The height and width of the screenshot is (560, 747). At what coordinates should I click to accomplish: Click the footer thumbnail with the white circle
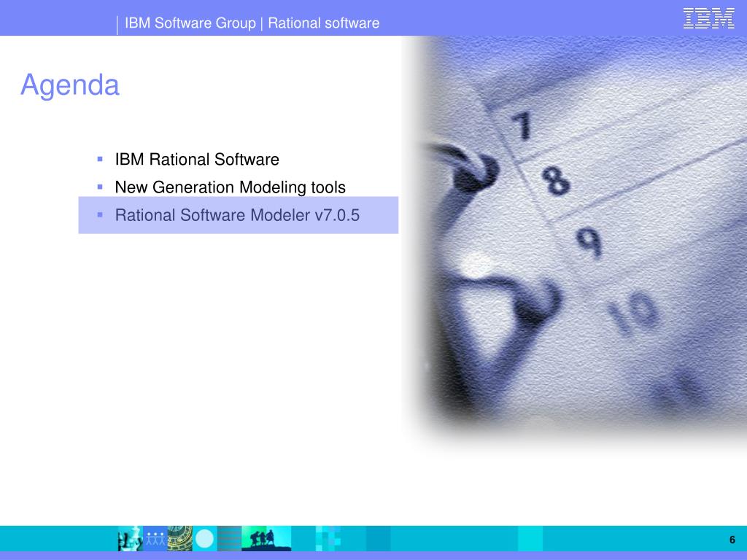click(x=205, y=539)
